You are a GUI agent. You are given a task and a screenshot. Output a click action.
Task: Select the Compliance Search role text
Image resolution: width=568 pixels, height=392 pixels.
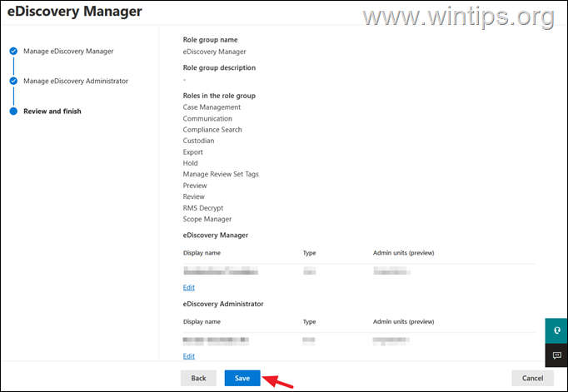coord(212,130)
